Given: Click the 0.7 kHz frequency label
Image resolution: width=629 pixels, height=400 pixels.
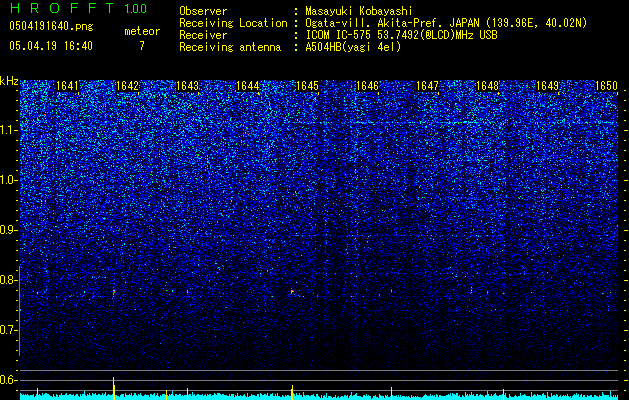Looking at the screenshot, I should point(8,330).
